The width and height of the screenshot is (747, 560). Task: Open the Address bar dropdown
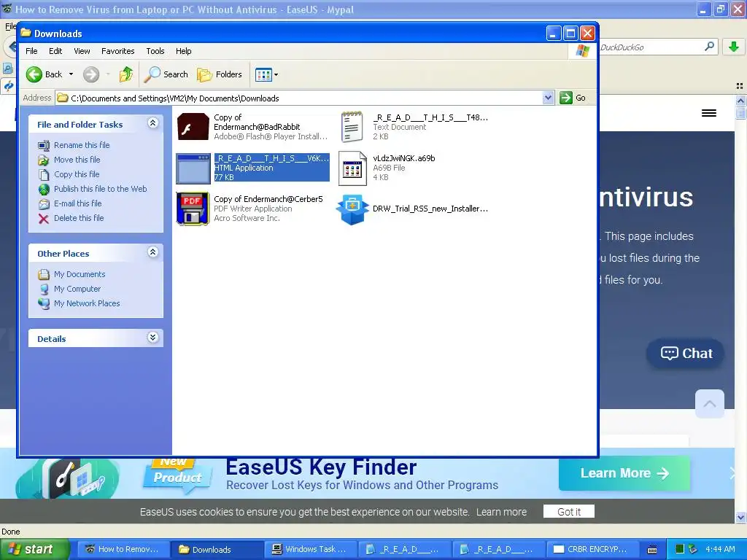548,98
